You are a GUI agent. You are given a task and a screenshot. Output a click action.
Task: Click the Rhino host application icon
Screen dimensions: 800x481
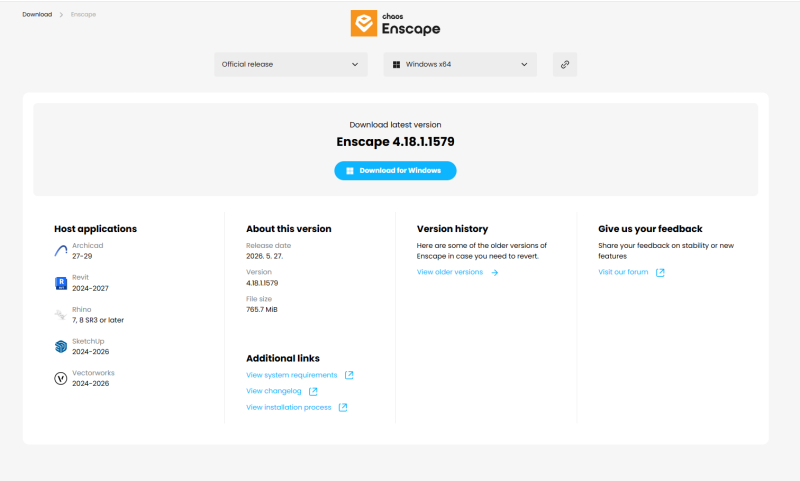tap(61, 315)
